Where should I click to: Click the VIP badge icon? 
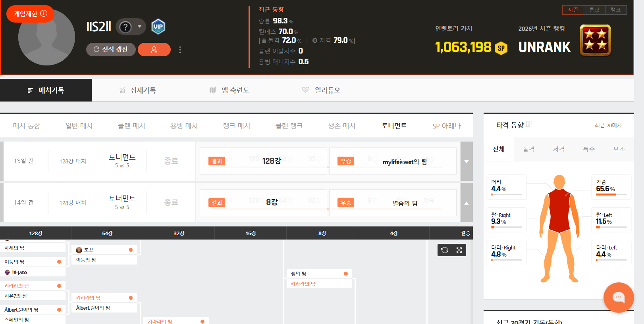(x=158, y=27)
